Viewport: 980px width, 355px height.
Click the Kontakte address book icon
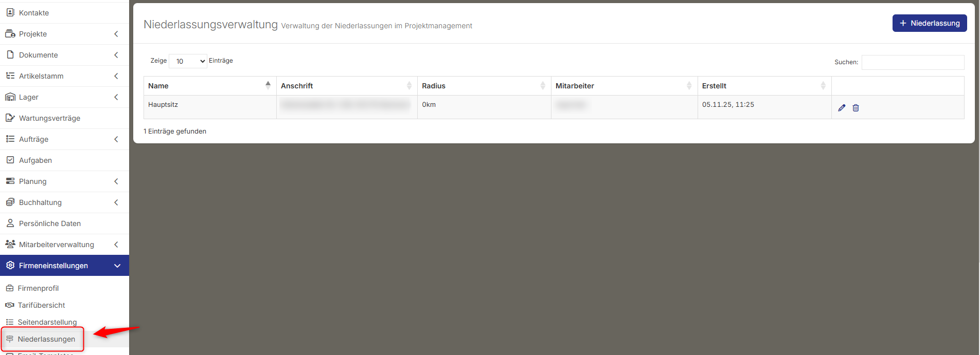[10, 12]
